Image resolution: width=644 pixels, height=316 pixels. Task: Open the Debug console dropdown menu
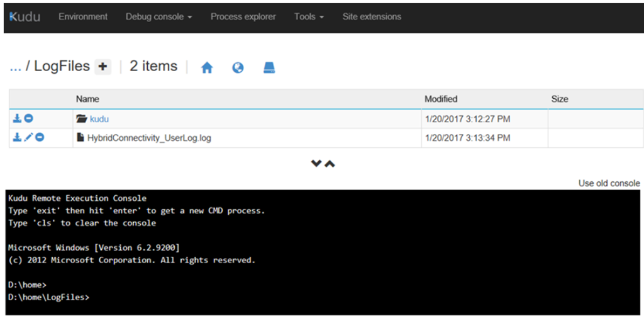click(159, 17)
